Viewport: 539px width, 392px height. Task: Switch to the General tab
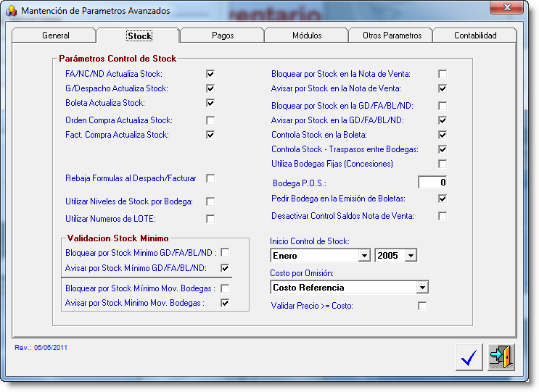[x=55, y=36]
